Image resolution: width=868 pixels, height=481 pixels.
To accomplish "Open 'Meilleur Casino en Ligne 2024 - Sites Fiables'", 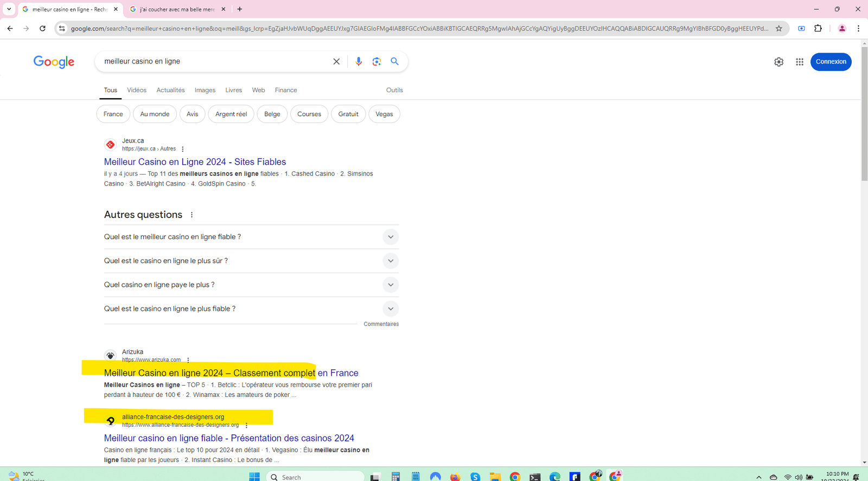I will (x=195, y=162).
